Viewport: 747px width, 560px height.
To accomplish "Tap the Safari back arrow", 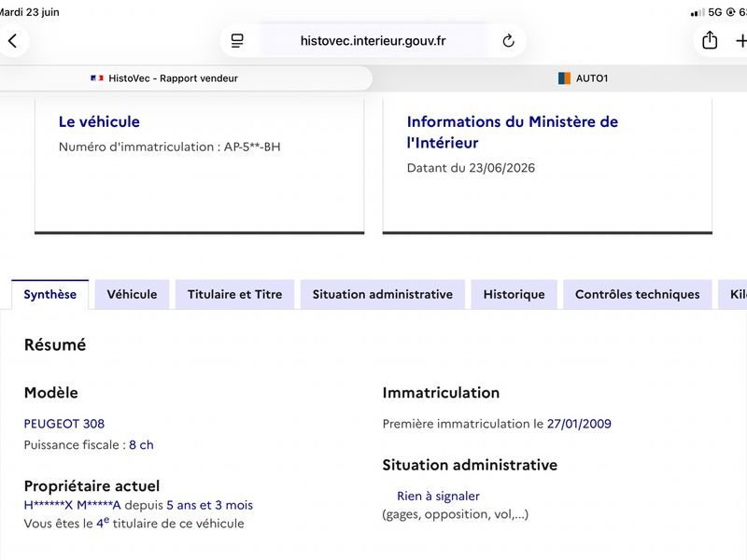I will pos(13,41).
